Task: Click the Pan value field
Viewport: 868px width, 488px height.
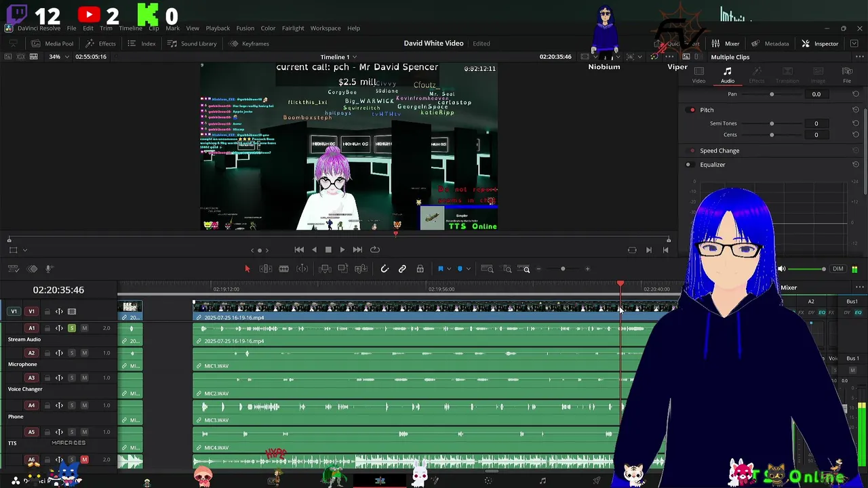Action: pos(816,94)
